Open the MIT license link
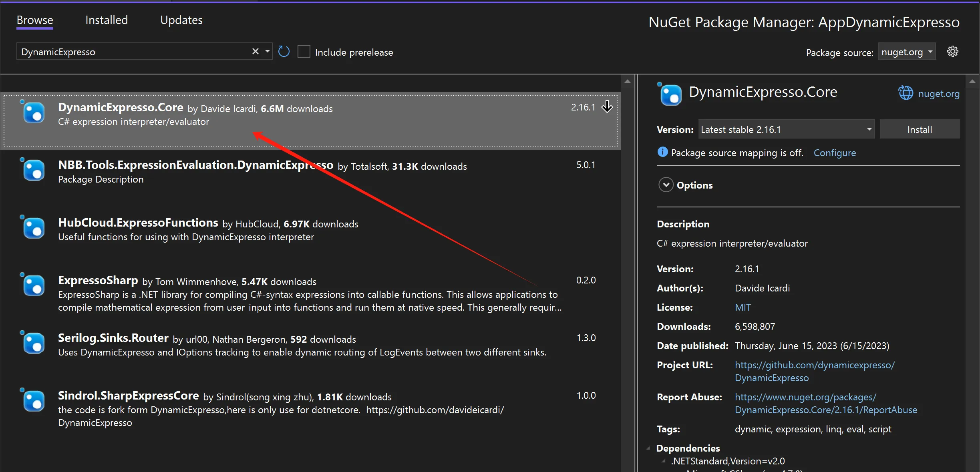The image size is (980, 472). [743, 307]
